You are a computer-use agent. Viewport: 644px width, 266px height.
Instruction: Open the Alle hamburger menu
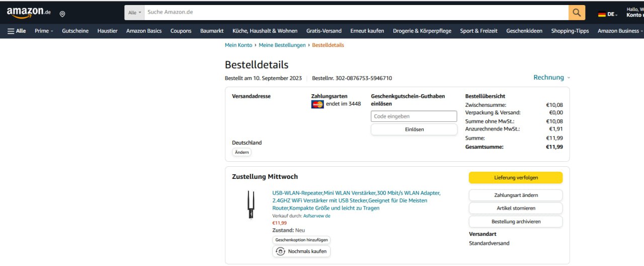click(17, 31)
